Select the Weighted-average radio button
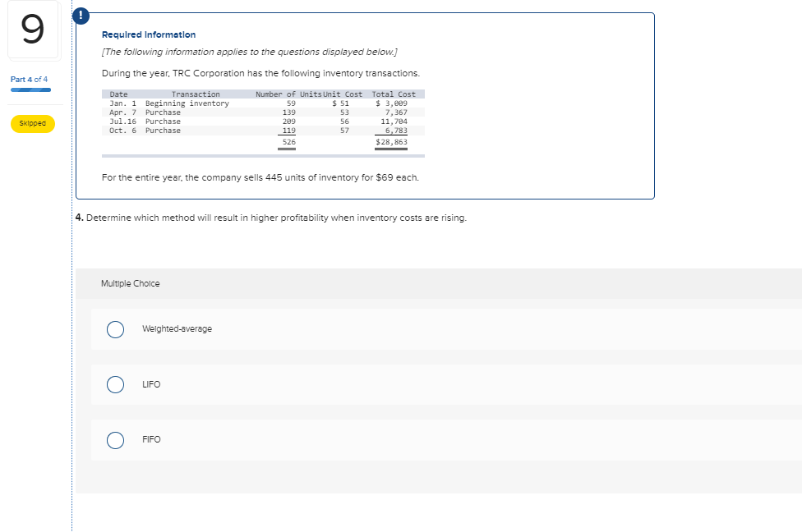Screen dimensions: 802x532 click(x=116, y=329)
